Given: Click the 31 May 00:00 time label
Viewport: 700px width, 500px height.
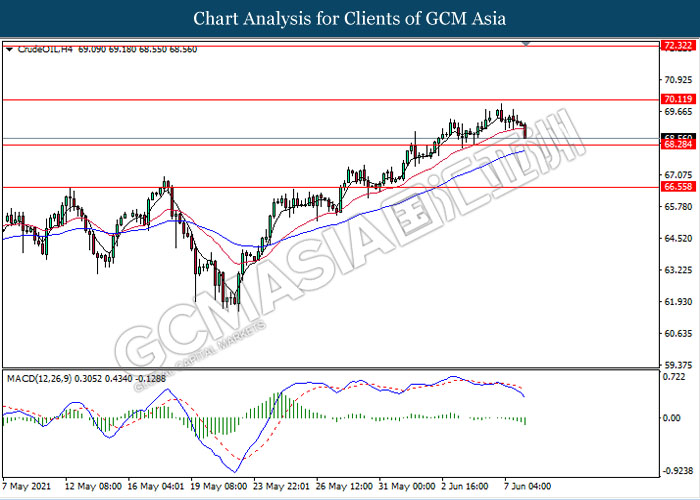Looking at the screenshot, I should click(x=406, y=486).
